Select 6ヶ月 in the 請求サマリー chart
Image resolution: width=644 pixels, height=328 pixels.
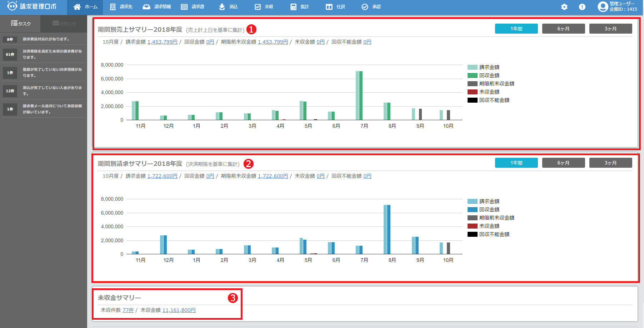pos(563,163)
